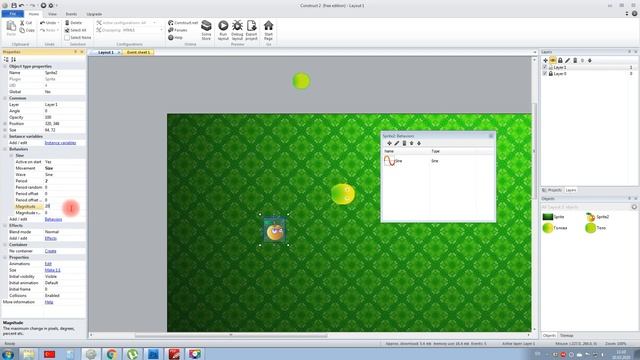
Task: Open the Start Page home icon
Action: coord(268,26)
